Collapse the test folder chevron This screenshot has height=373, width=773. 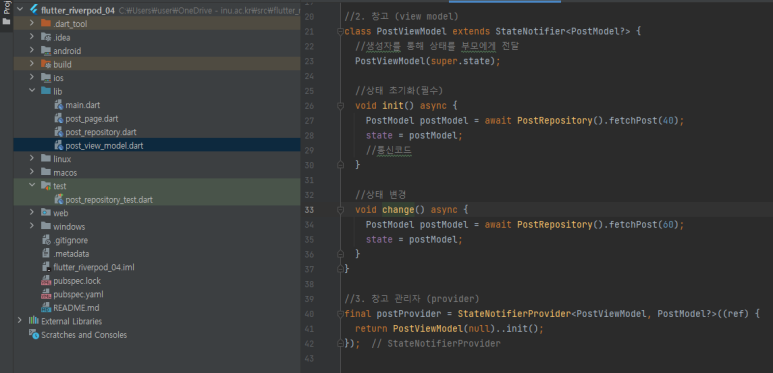click(32, 186)
